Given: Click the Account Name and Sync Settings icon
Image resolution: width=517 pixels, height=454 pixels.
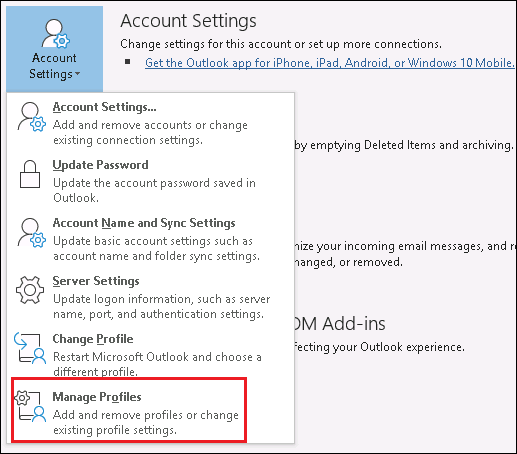Looking at the screenshot, I should coord(31,233).
